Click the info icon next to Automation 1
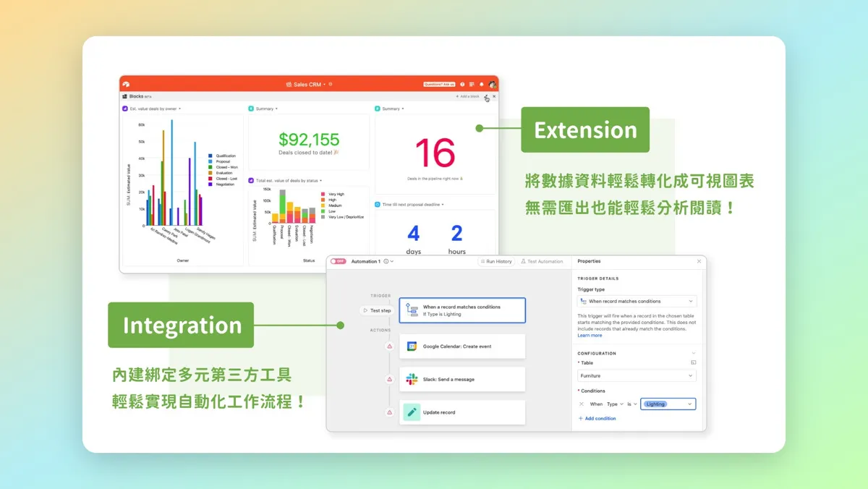 386,262
